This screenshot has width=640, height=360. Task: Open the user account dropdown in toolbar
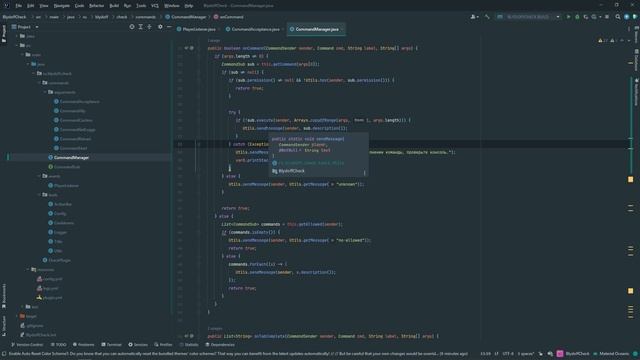pos(474,17)
